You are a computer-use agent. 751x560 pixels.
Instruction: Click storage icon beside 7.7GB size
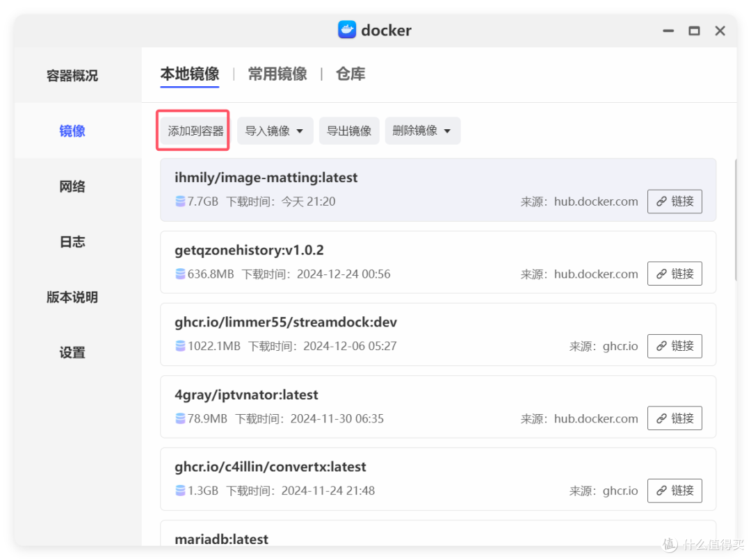180,201
